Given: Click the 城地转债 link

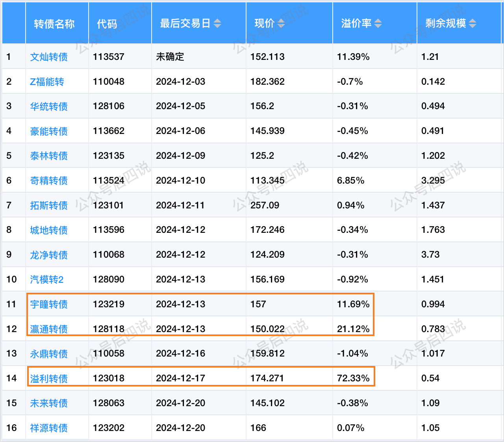Looking at the screenshot, I should 49,230.
